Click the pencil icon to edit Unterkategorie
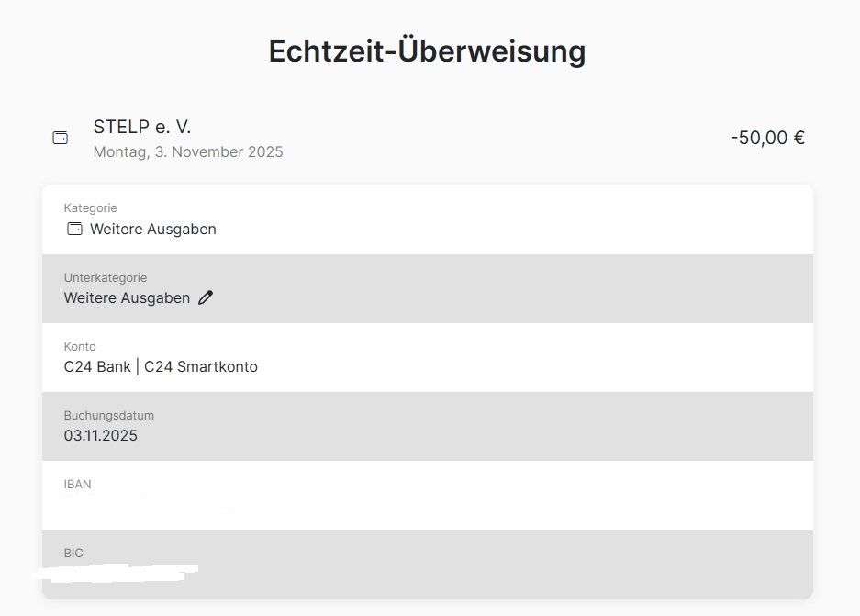Viewport: 860px width, 616px height. click(x=206, y=297)
